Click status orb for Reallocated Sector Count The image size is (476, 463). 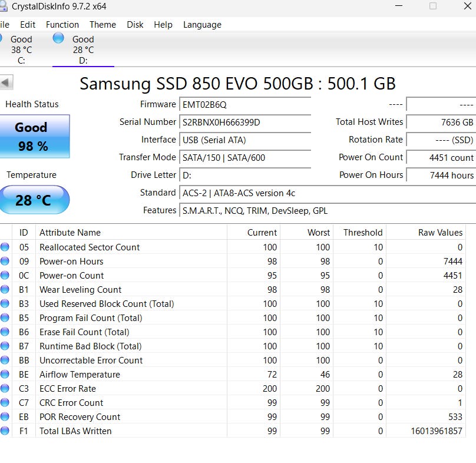pos(5,247)
